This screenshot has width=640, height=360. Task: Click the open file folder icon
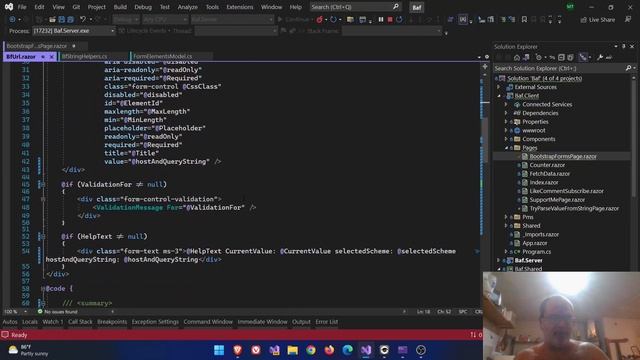52,19
